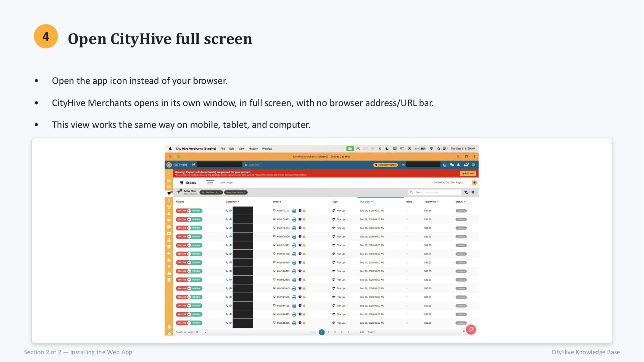Screen dimensions: 644x362
Task: Open the File menu
Action: (x=223, y=149)
